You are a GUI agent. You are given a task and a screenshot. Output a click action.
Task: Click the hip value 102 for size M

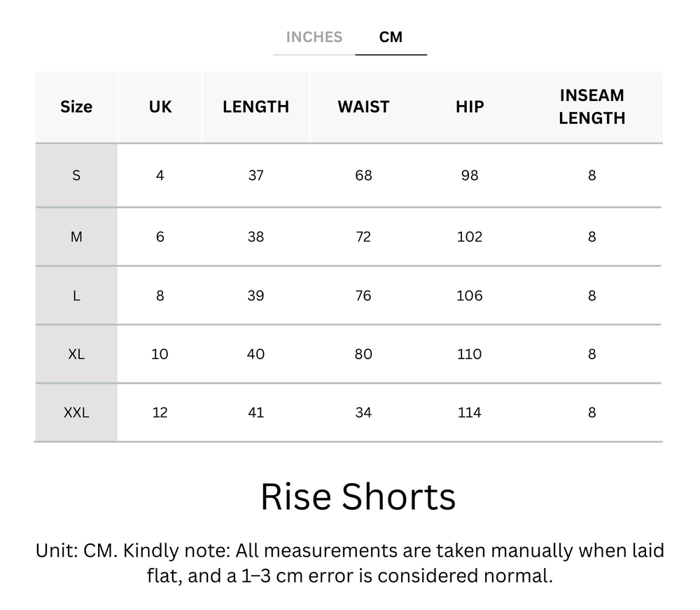click(468, 236)
